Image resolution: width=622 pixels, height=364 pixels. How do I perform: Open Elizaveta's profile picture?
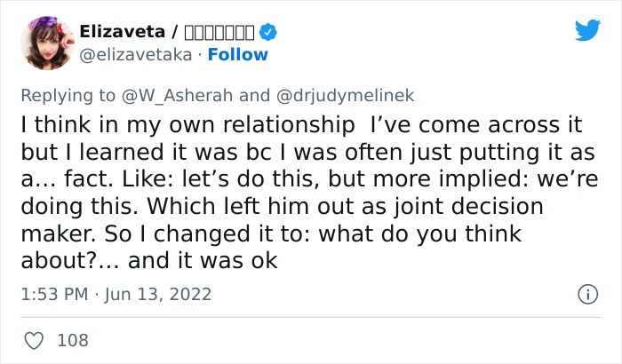click(44, 43)
